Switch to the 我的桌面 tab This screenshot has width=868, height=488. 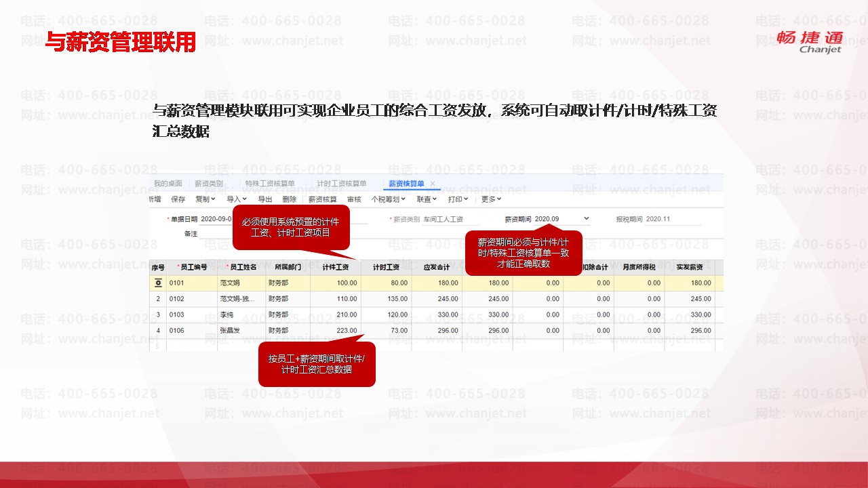point(167,184)
